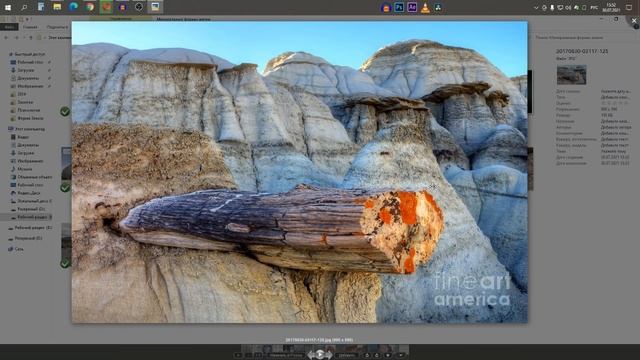The image size is (640, 360).
Task: Navigate forward in the Explorer window
Action: 16,37
